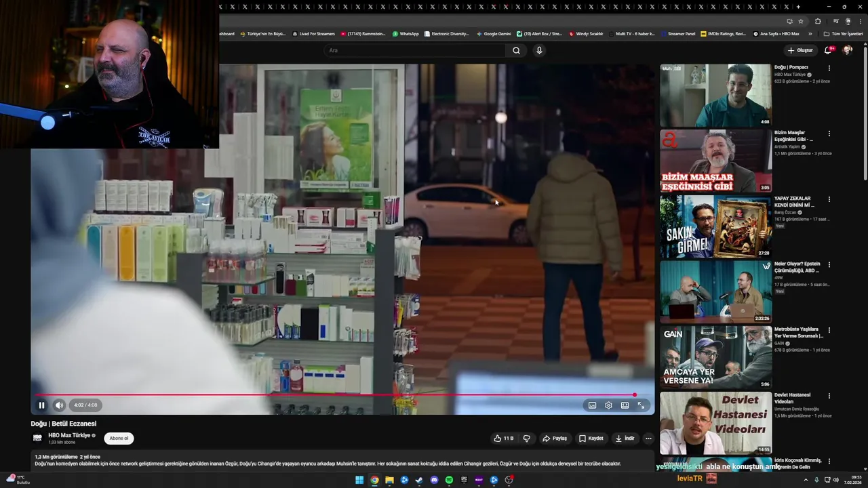This screenshot has height=488, width=868.
Task: Expand the hidden bookmarks chevron
Action: 810,33
